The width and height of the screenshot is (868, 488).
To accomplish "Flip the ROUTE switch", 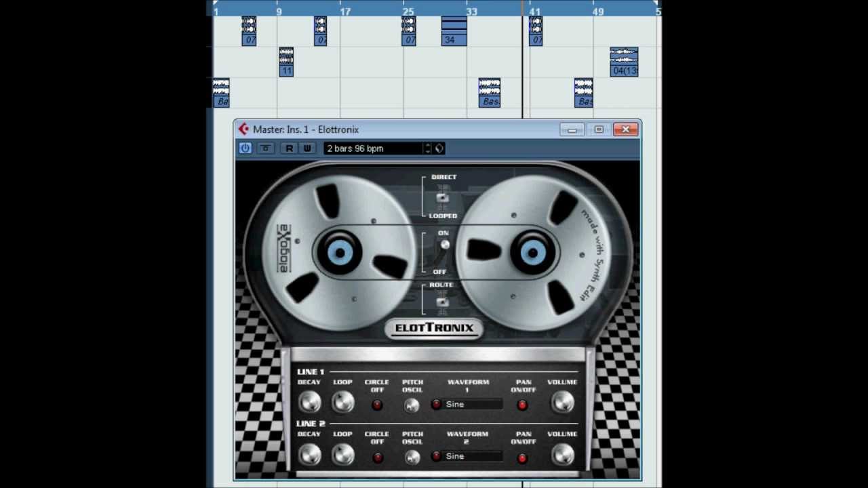I will [442, 302].
